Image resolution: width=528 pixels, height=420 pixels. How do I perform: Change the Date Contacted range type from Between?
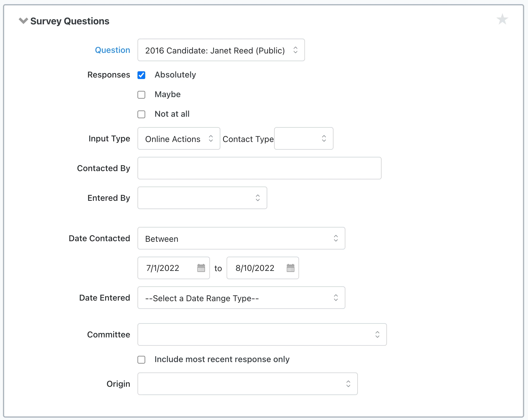[241, 238]
